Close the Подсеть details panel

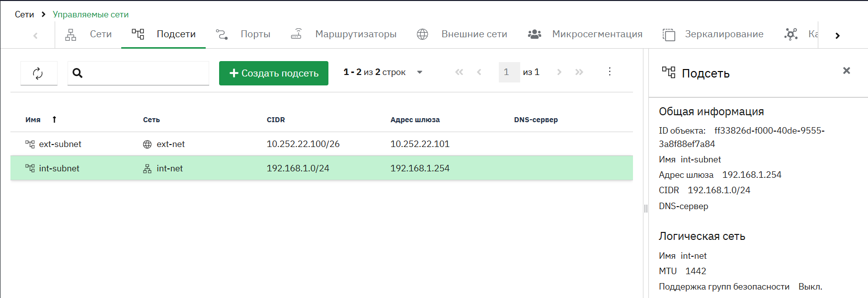click(x=847, y=71)
